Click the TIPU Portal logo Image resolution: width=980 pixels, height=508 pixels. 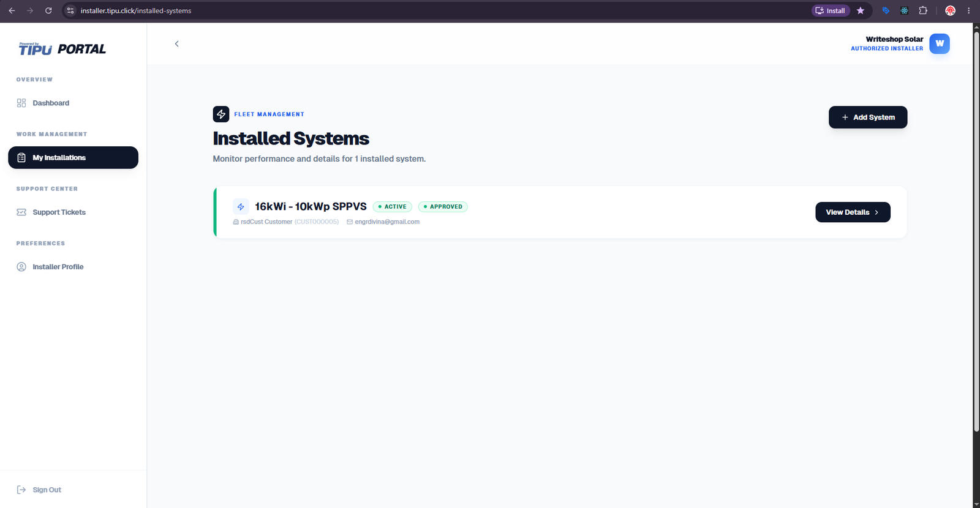(62, 49)
